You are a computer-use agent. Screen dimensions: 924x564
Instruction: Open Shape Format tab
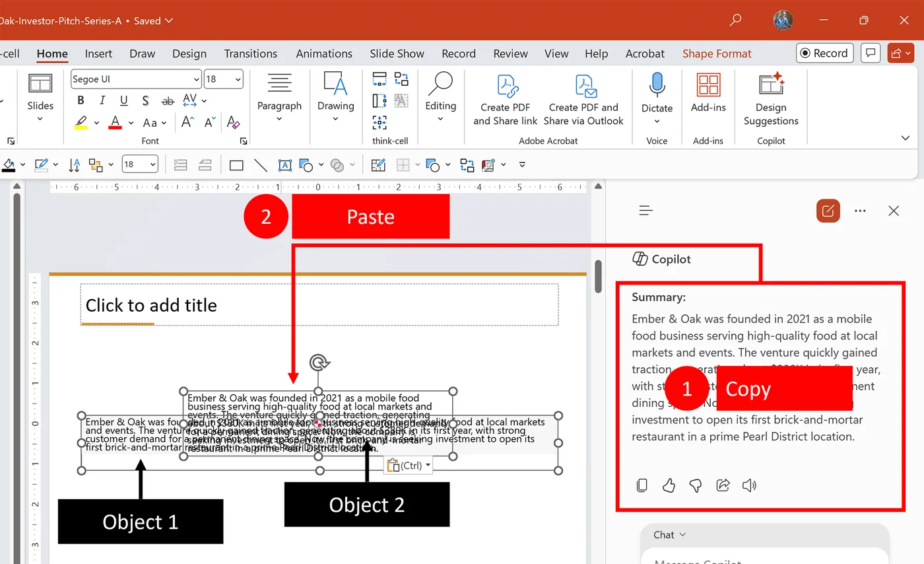point(717,53)
